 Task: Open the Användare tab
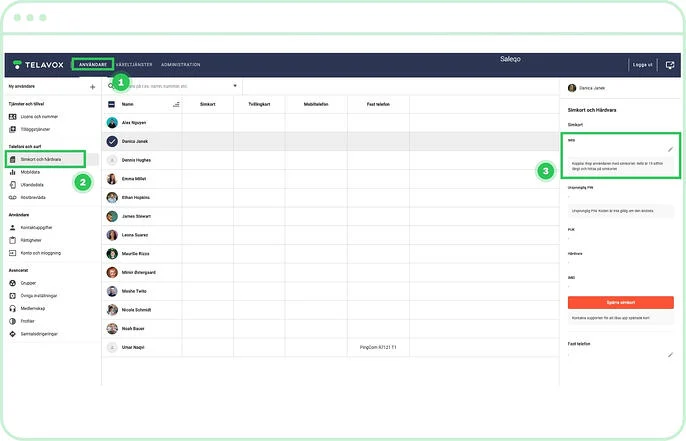[x=93, y=64]
